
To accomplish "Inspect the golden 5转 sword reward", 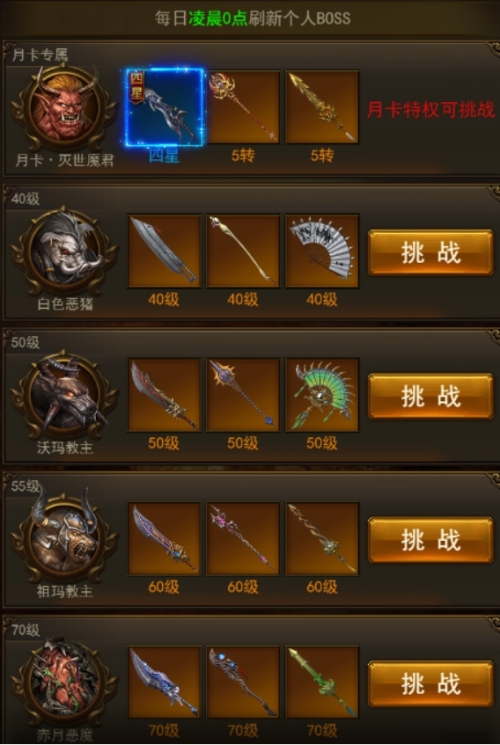I will click(322, 107).
